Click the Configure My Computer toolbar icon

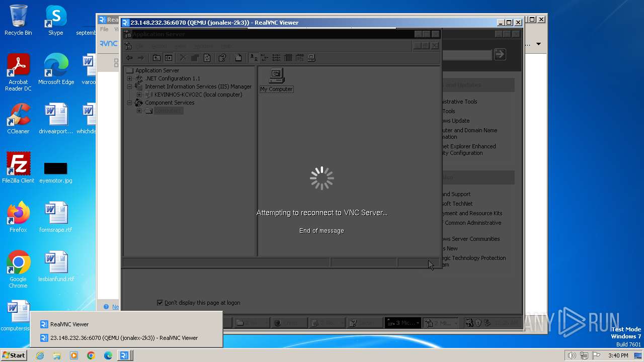coord(311,58)
